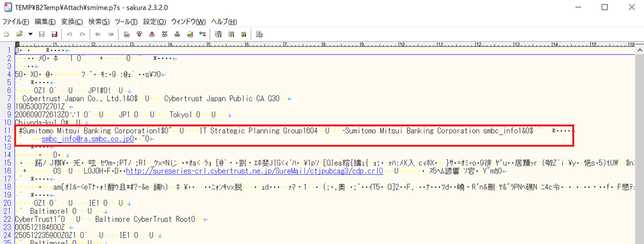Create a new file with toolbar icon
Screen dimensions: 644x244
coord(6,34)
